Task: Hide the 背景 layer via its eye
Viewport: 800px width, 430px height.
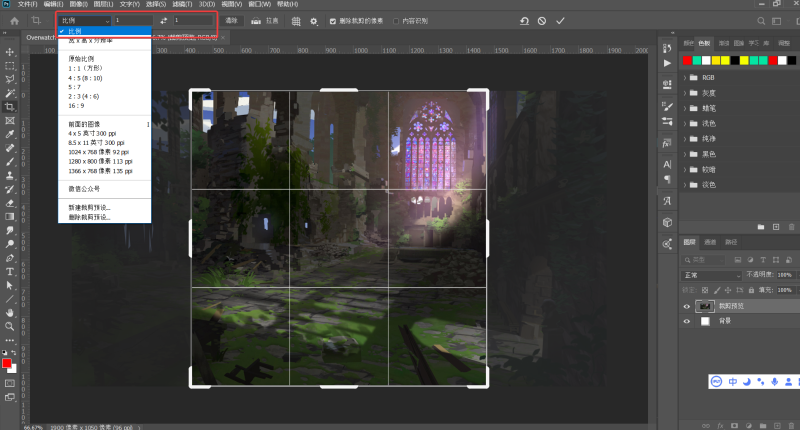Action: (x=687, y=321)
